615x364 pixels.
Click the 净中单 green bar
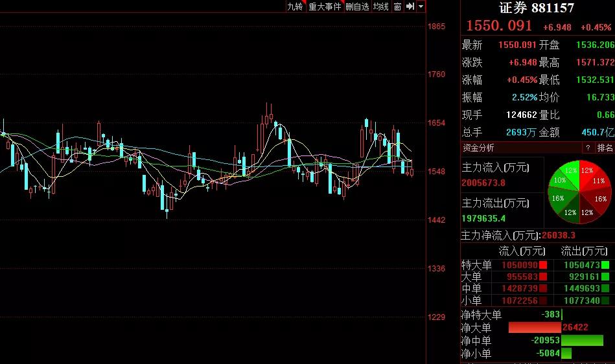point(582,340)
